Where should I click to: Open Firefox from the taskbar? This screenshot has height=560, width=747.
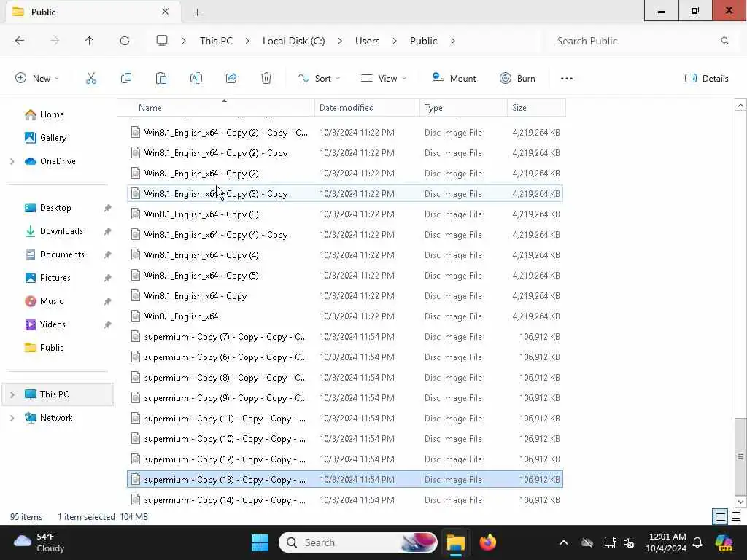(488, 542)
